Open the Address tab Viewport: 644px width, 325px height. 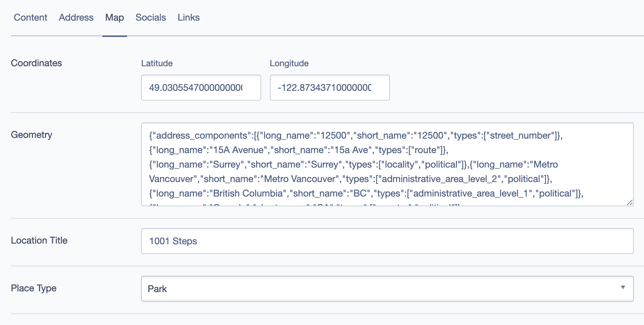[76, 17]
